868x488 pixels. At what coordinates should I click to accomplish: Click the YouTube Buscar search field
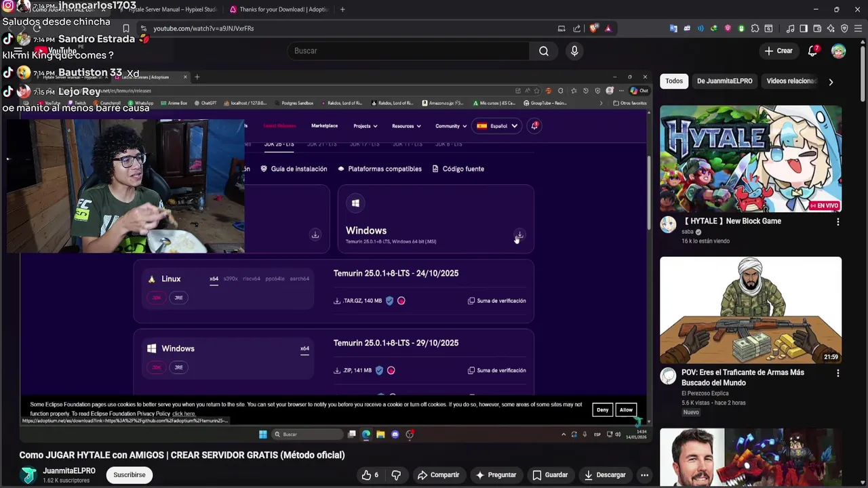pyautogui.click(x=408, y=51)
